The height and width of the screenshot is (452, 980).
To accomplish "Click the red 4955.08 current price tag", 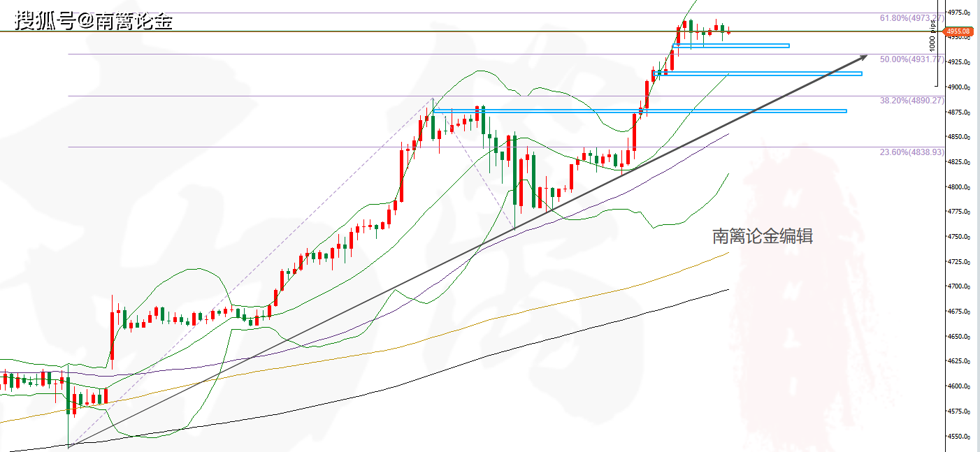I will point(958,31).
